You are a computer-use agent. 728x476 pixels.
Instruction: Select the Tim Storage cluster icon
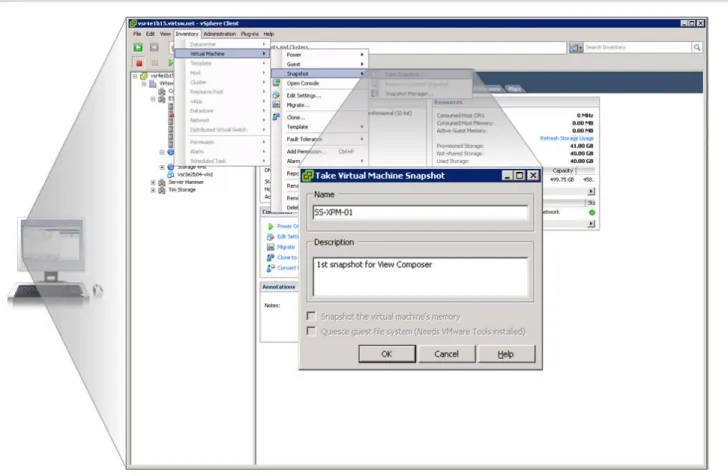(162, 190)
